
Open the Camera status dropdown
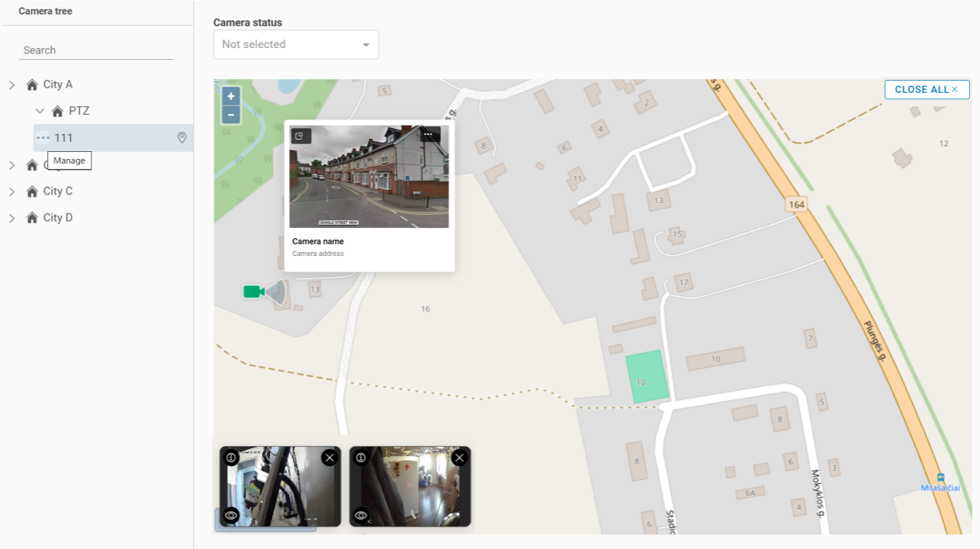pos(296,44)
